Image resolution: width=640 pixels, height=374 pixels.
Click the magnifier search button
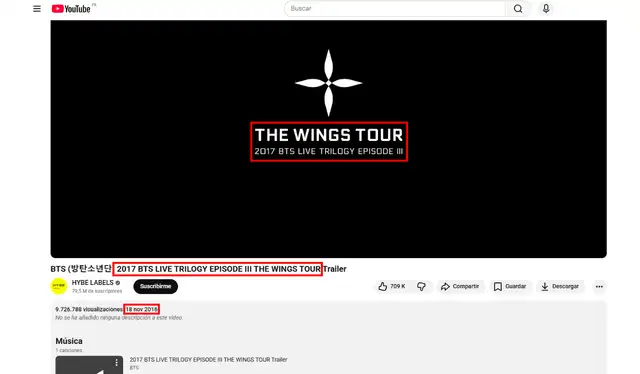(518, 9)
